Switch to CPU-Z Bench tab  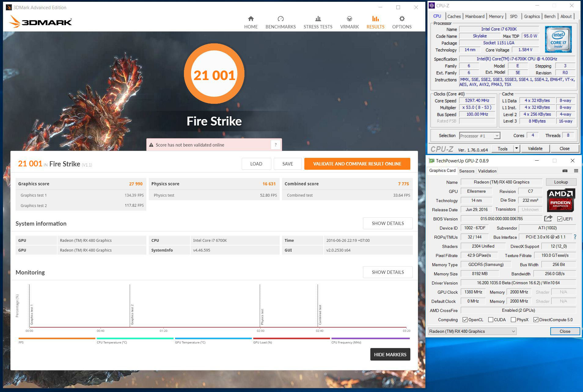pos(550,16)
